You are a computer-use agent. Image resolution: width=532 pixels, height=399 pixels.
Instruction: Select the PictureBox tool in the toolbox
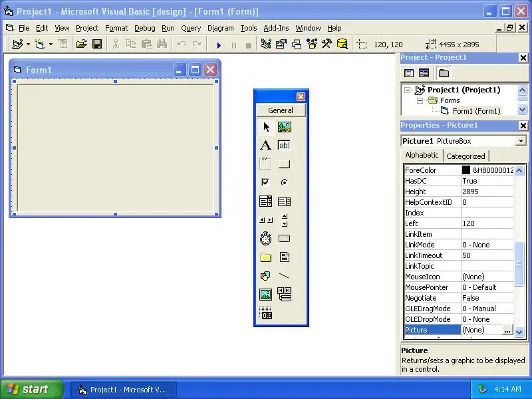[285, 127]
